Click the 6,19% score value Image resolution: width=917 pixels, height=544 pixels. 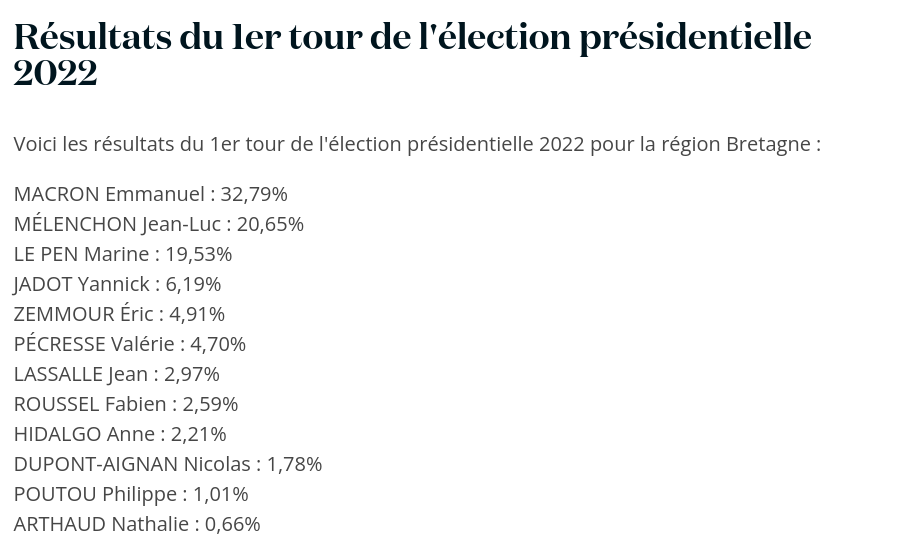click(193, 284)
